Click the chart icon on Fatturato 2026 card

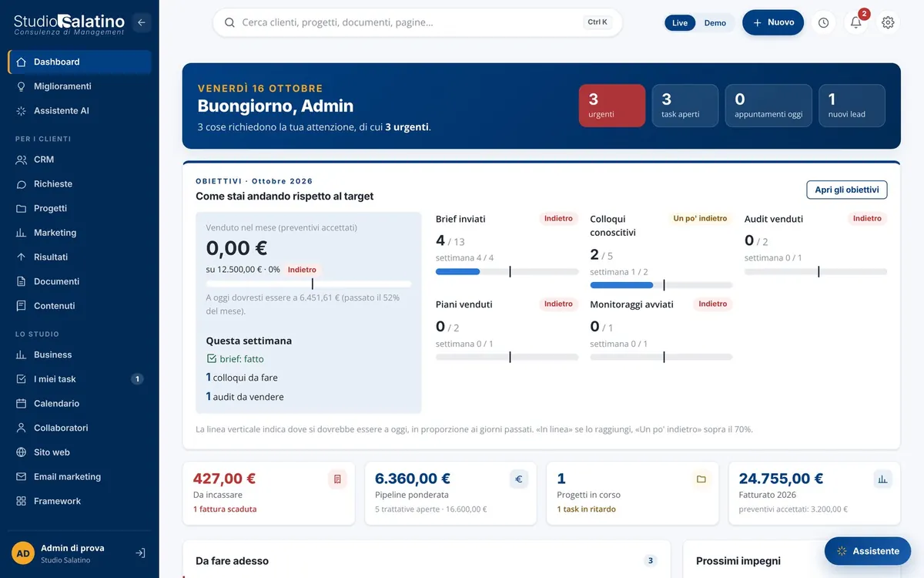[x=883, y=479]
